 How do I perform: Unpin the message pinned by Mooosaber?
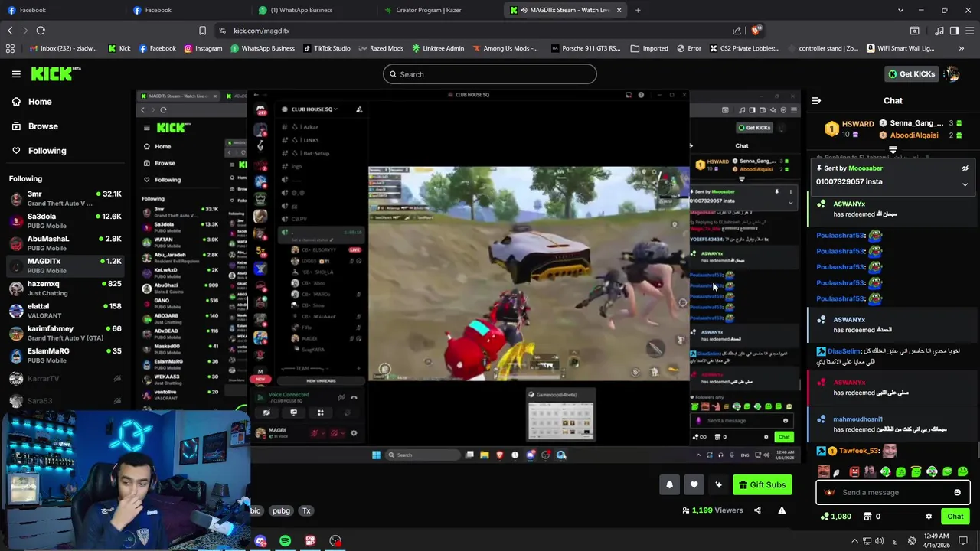[x=965, y=168]
